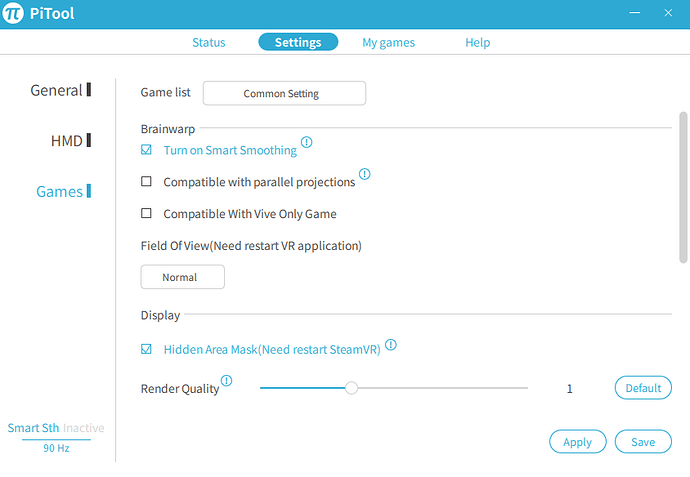Open the Render Quality info icon

tap(226, 381)
